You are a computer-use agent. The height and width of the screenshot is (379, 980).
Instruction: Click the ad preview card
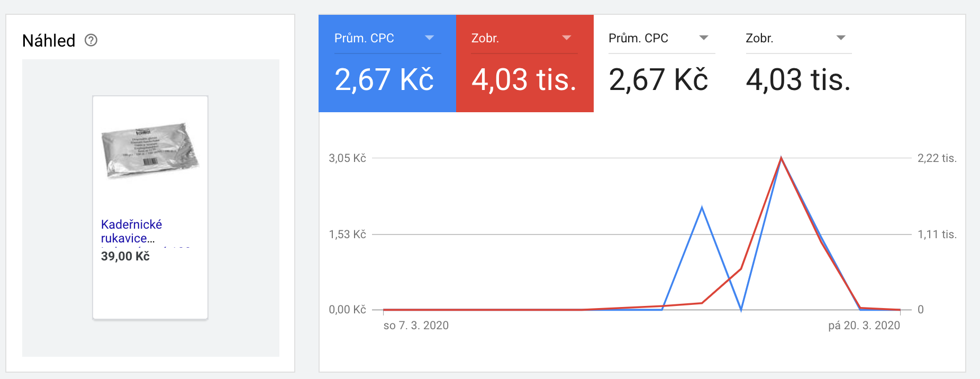click(150, 207)
